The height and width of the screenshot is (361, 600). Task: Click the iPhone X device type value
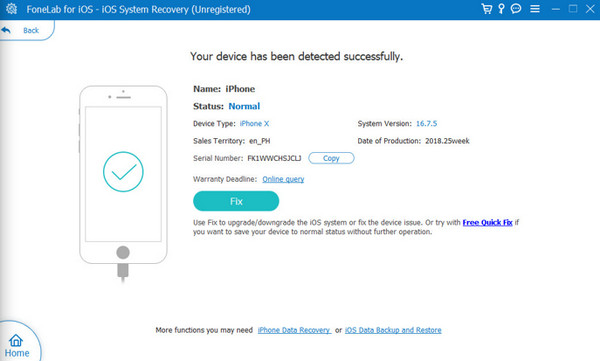(x=254, y=124)
